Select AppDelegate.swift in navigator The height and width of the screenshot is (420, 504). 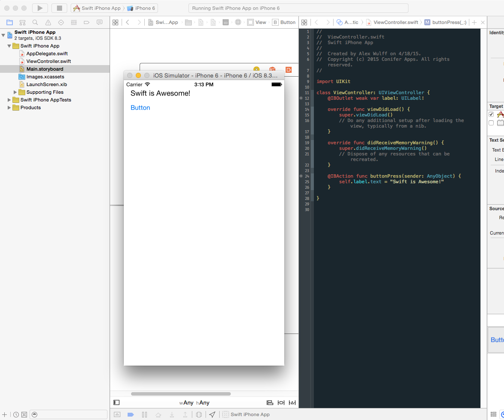[47, 54]
